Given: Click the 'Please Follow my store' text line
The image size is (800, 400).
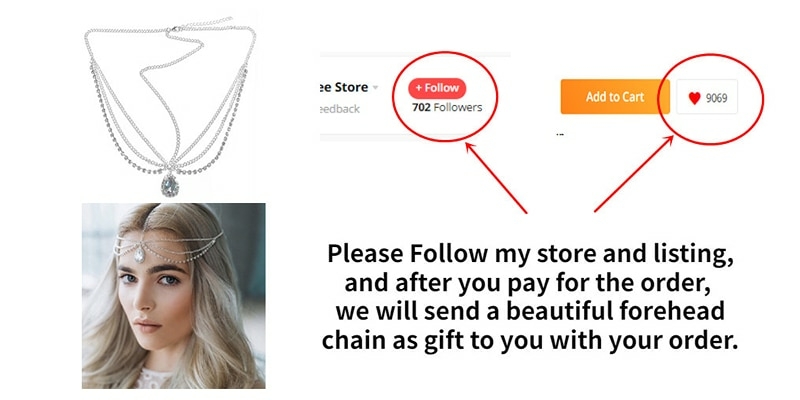Looking at the screenshot, I should 531,254.
